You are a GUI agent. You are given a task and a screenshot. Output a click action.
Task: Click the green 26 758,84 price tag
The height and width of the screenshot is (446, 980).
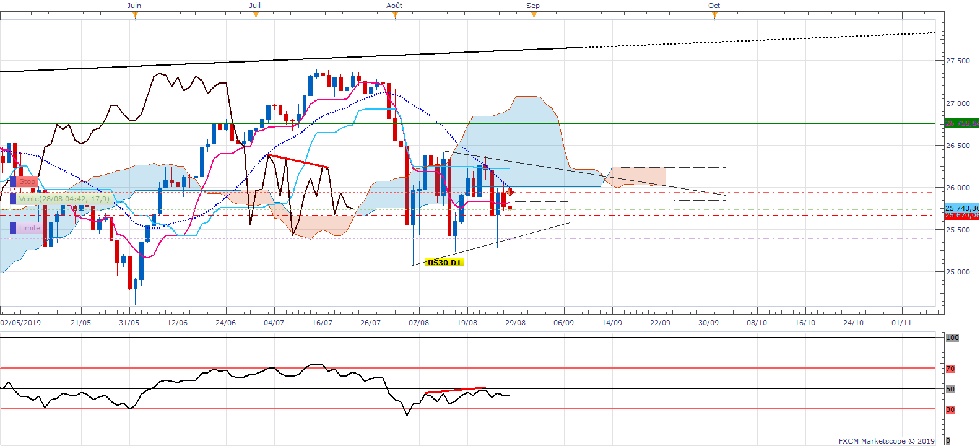pyautogui.click(x=962, y=123)
